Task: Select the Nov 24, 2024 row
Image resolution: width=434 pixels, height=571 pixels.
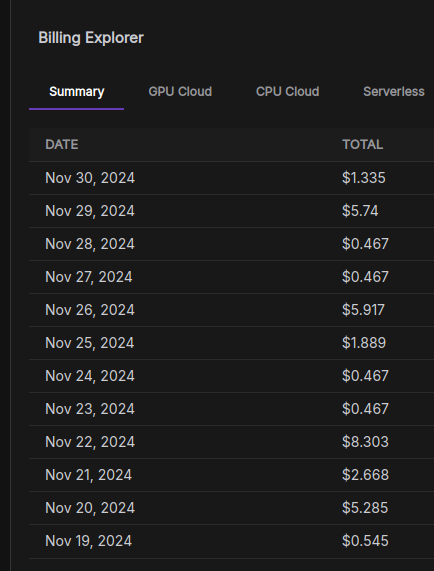Action: click(232, 376)
